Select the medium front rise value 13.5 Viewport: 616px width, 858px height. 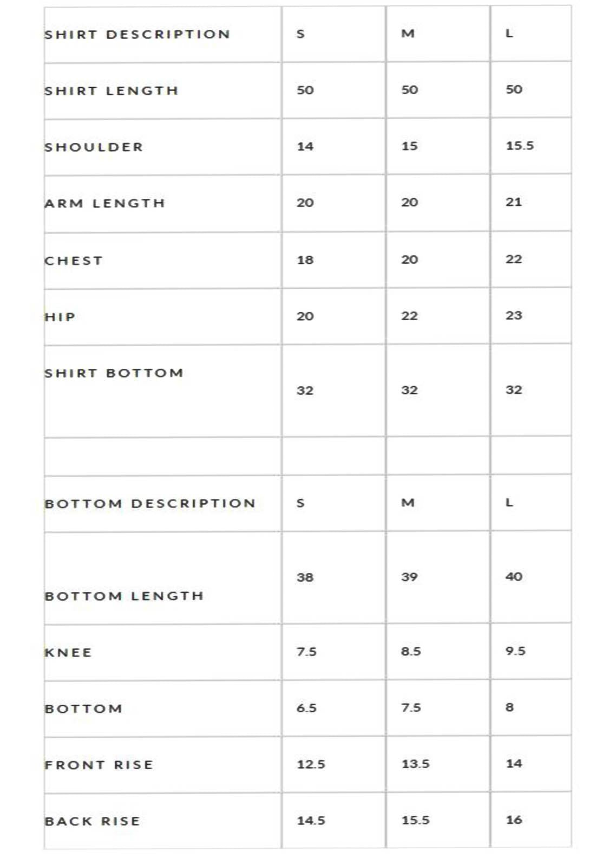click(x=415, y=764)
